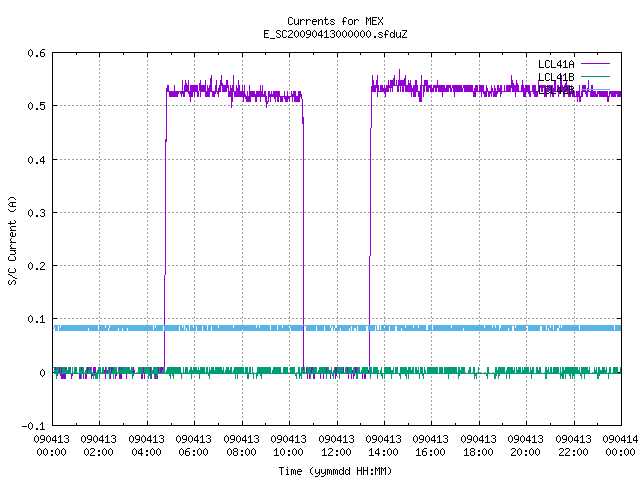Click x-axis tick label 090413 18:00

[x=478, y=445]
